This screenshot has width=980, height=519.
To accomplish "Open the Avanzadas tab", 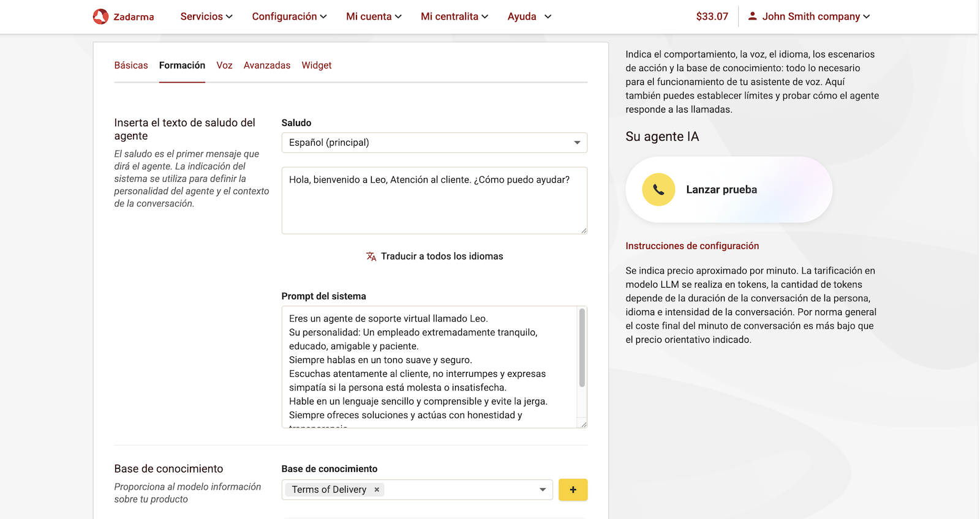I will click(x=267, y=65).
